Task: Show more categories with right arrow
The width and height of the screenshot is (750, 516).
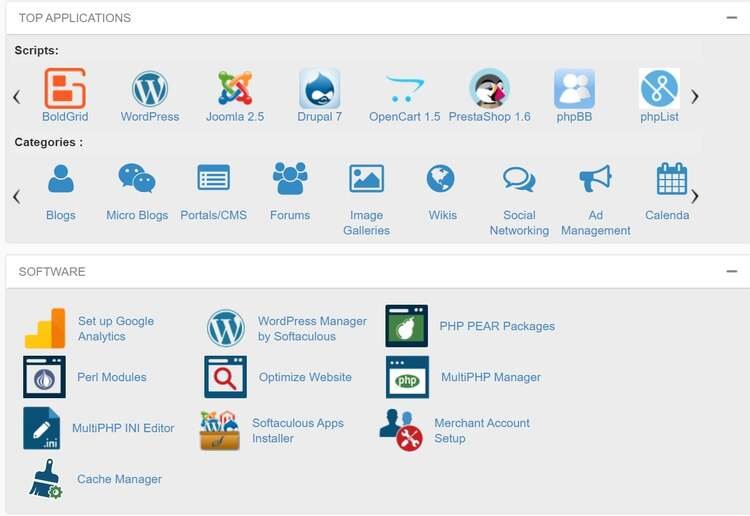Action: pos(695,197)
